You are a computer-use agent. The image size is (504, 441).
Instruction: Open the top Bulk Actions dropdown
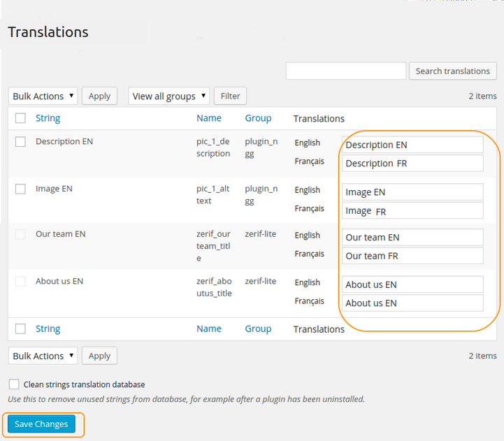coord(43,96)
